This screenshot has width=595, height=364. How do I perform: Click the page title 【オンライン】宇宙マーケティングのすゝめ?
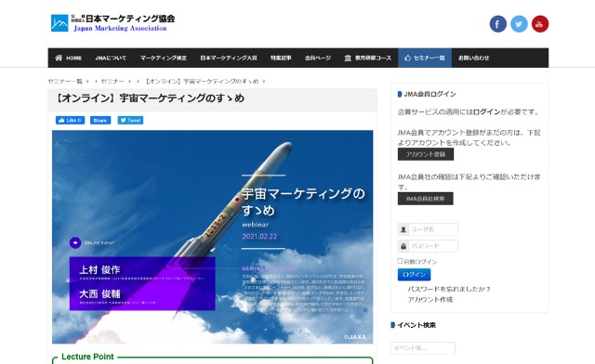coord(149,98)
